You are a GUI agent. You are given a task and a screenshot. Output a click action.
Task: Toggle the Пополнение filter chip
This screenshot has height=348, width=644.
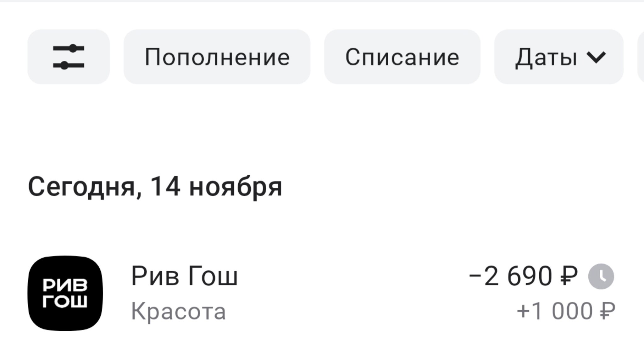click(x=217, y=57)
